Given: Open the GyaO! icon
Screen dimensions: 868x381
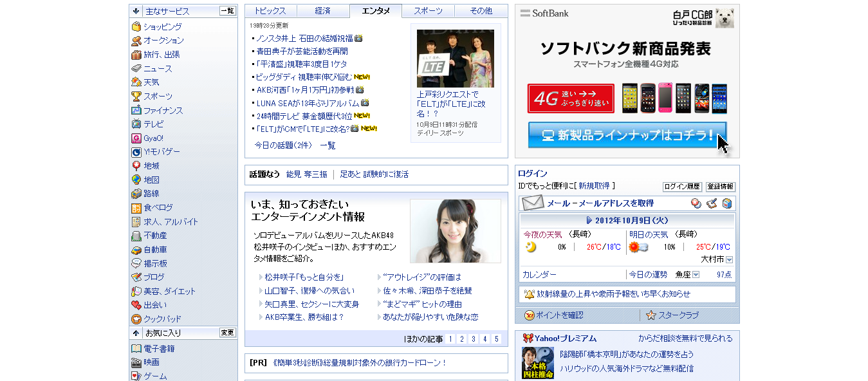Looking at the screenshot, I should tap(136, 138).
